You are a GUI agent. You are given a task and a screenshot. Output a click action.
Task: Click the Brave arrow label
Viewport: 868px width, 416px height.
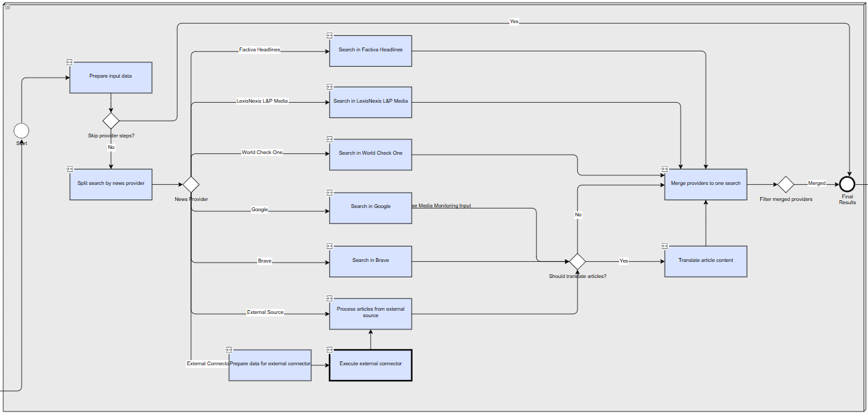[x=264, y=261]
